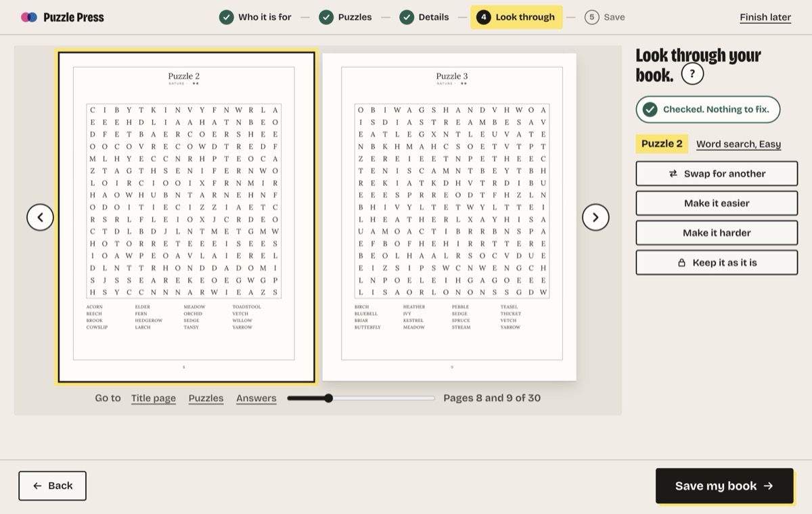Screen dimensions: 812x514
Task: Go to the previous pages arrow
Action: coord(40,217)
